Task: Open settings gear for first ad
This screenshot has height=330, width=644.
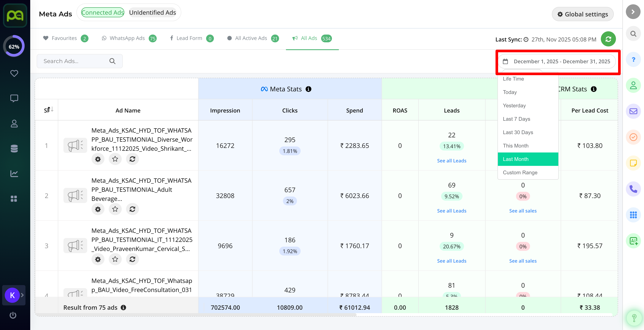Action: click(98, 159)
